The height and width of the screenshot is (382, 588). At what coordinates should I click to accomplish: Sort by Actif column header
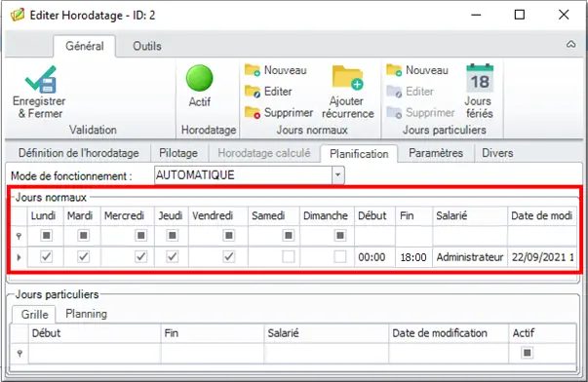tap(542, 333)
